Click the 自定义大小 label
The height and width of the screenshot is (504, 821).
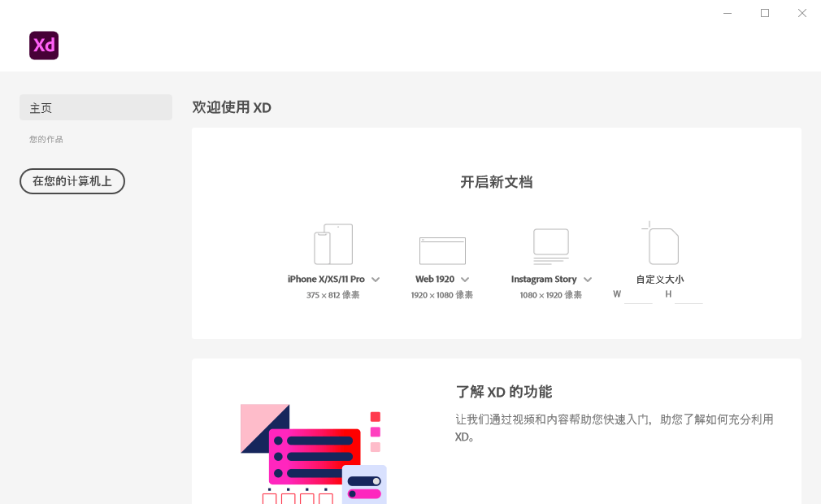pos(660,279)
